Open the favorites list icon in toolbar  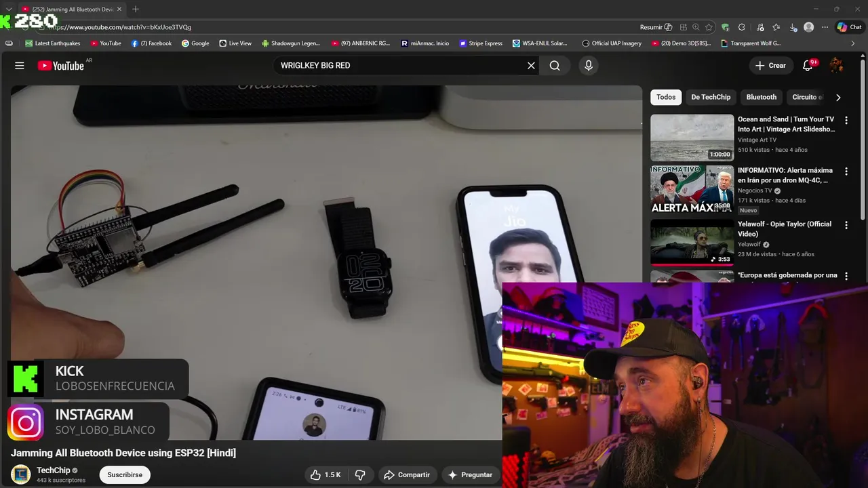tap(776, 27)
